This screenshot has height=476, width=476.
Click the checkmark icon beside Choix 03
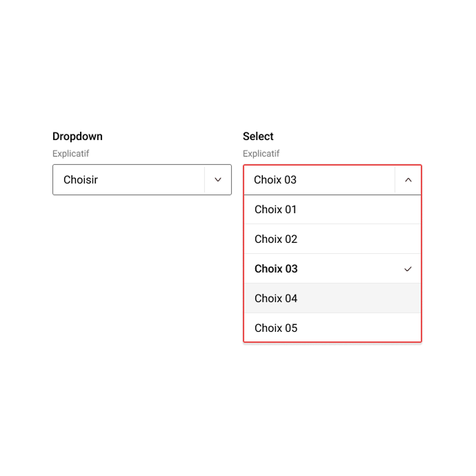click(408, 269)
